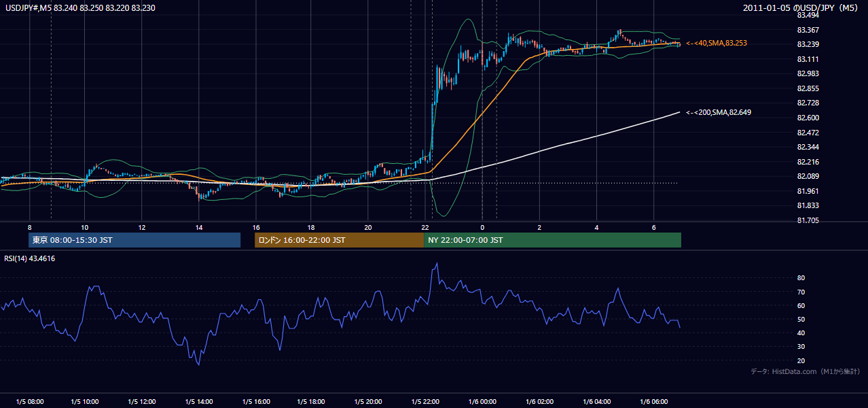The width and height of the screenshot is (868, 408).
Task: Click the 40 SMA 83.253 orange label
Action: coord(717,43)
